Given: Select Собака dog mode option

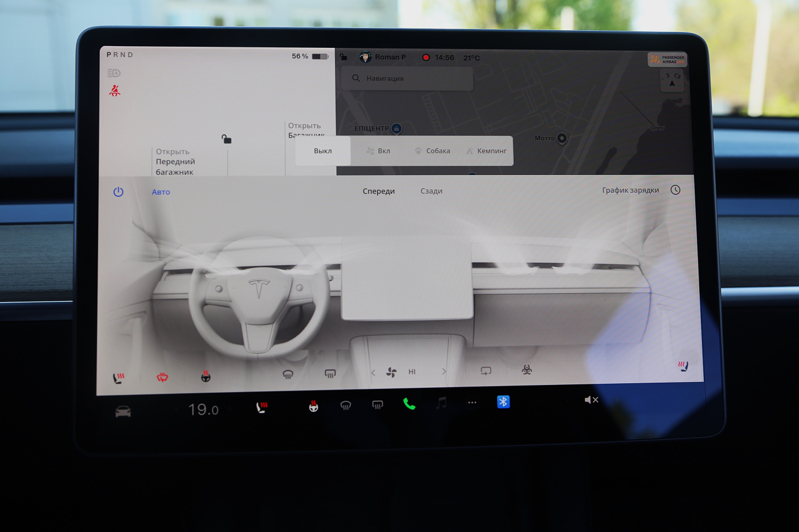Looking at the screenshot, I should coord(433,151).
